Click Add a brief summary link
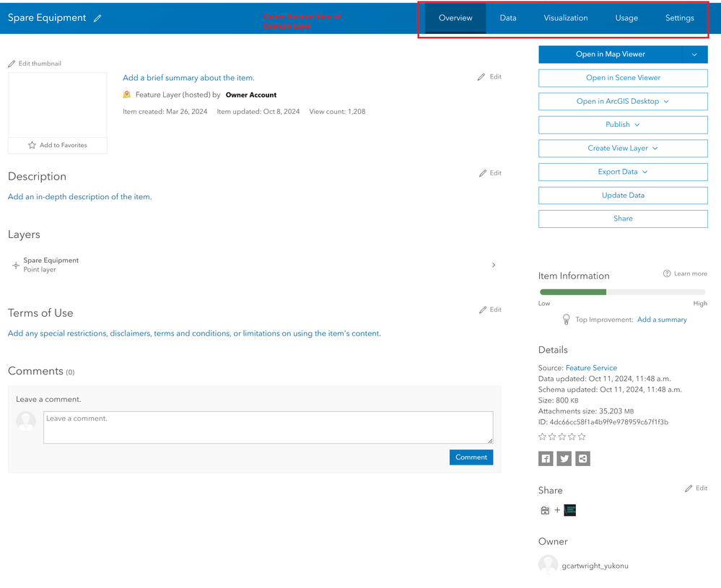The width and height of the screenshot is (721, 588). pos(188,78)
